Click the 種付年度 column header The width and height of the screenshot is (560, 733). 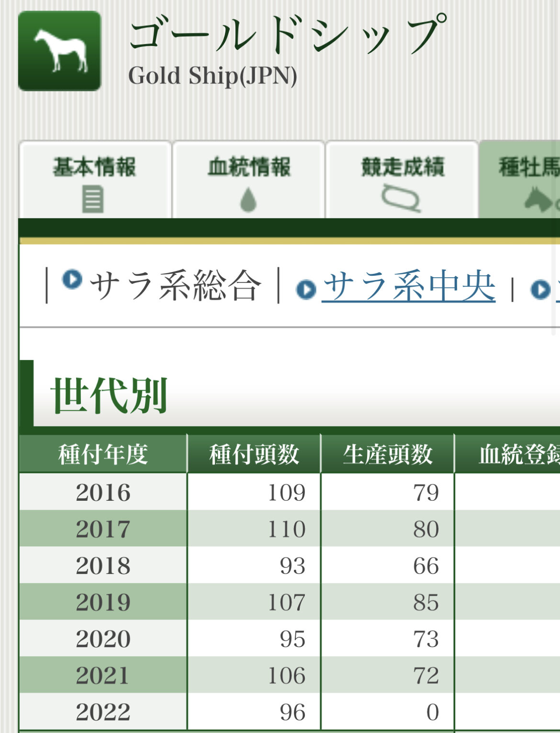click(103, 454)
